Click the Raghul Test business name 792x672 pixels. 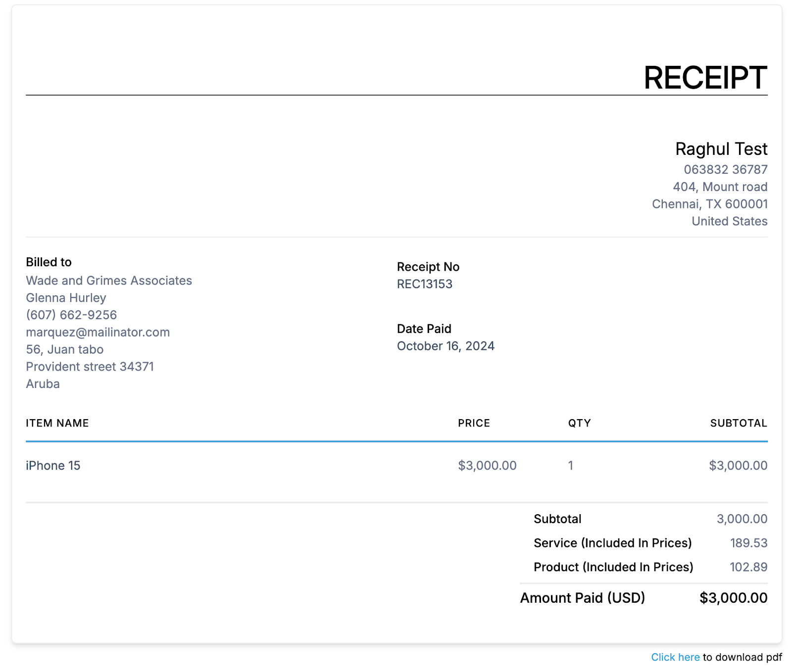(x=721, y=149)
